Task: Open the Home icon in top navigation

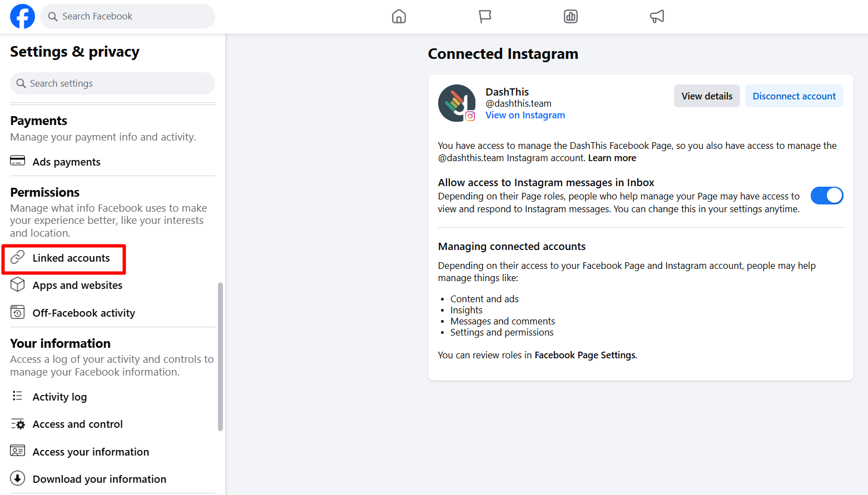Action: point(399,17)
